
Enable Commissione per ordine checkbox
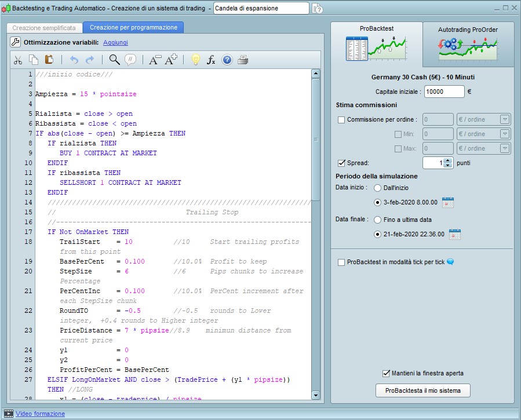pos(341,120)
